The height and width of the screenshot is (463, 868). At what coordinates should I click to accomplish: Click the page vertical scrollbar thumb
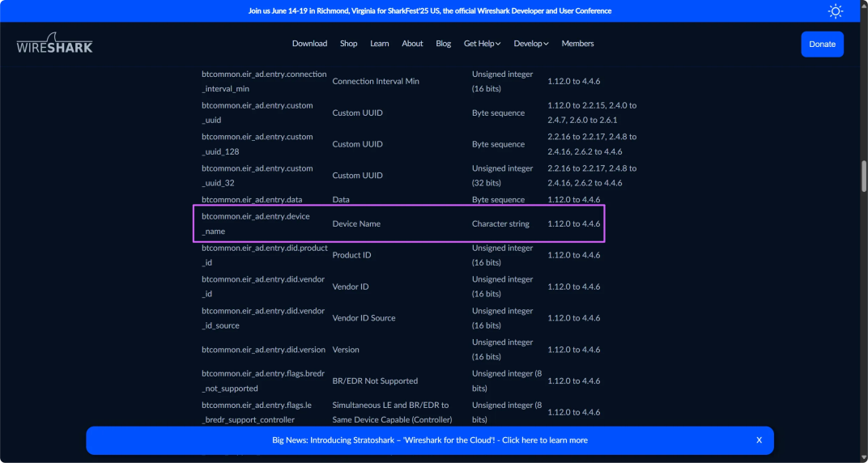[864, 176]
